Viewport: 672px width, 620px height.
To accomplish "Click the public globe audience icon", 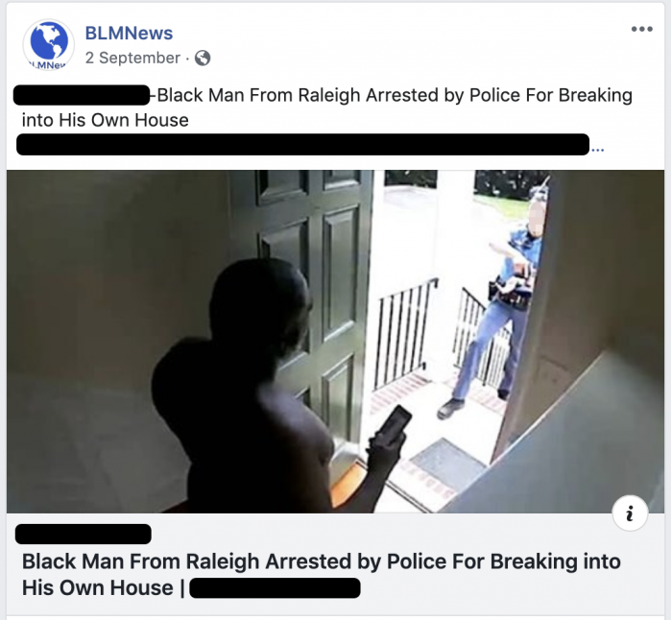I will point(203,58).
